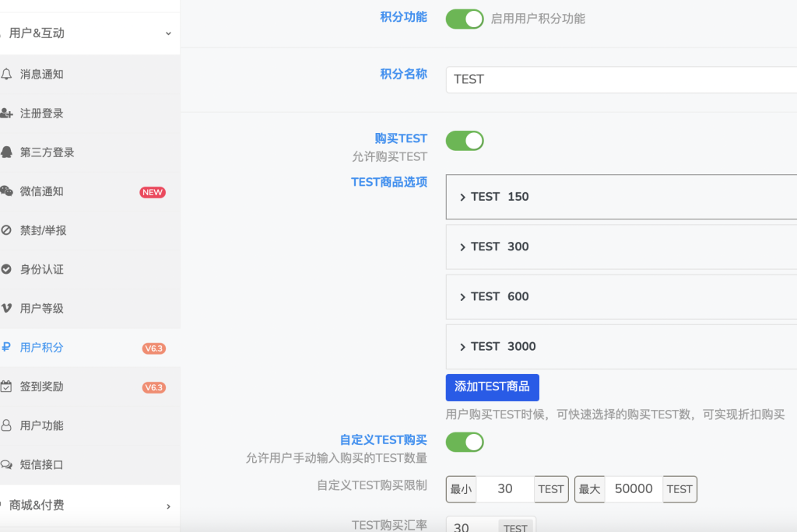This screenshot has width=797, height=532.
Task: Expand the TEST 600 product option
Action: click(498, 296)
